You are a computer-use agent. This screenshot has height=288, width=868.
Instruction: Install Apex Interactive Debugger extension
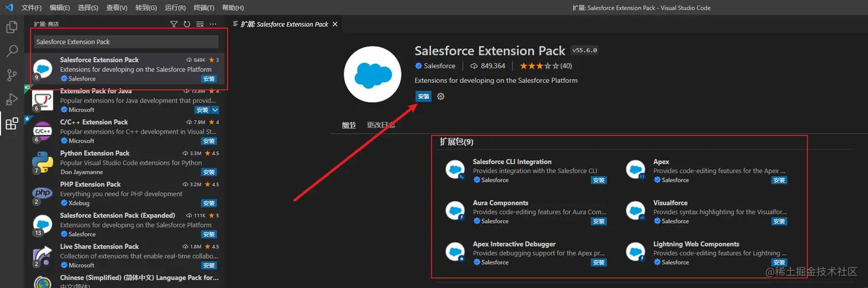tap(599, 263)
